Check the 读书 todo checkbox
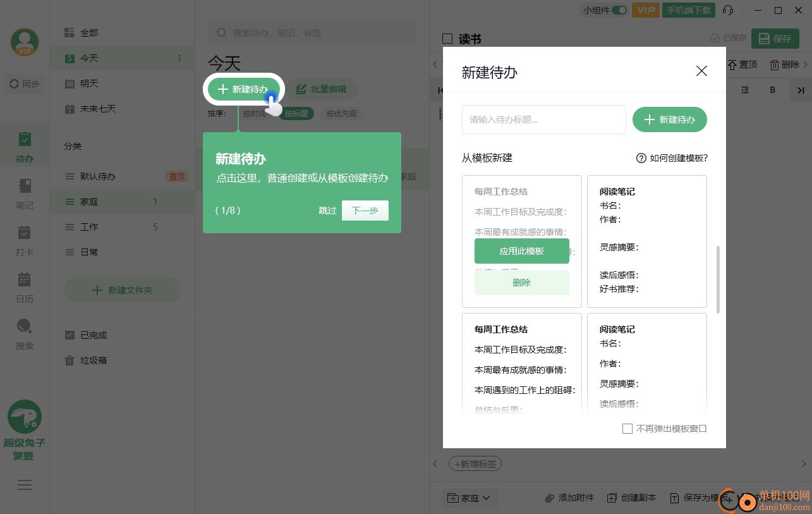812x514 pixels. (447, 39)
